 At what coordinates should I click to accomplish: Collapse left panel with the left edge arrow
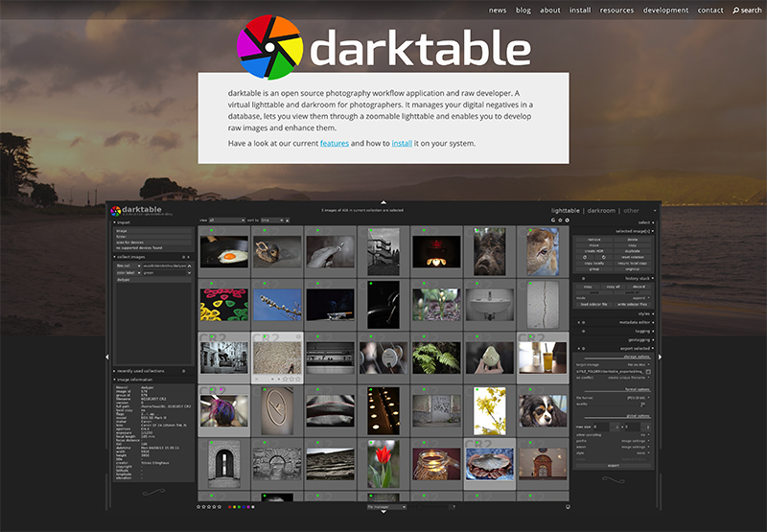click(107, 357)
